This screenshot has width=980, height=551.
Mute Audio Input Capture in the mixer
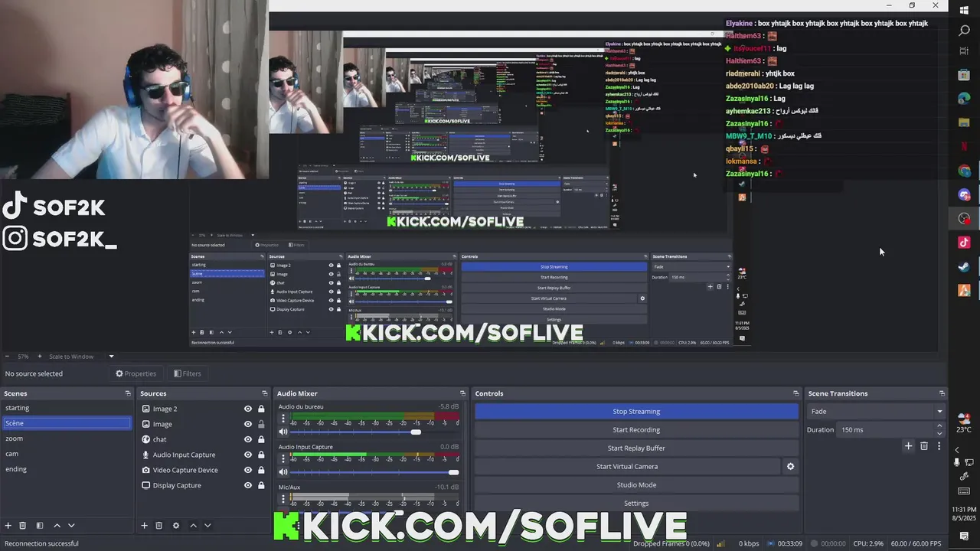tap(283, 472)
